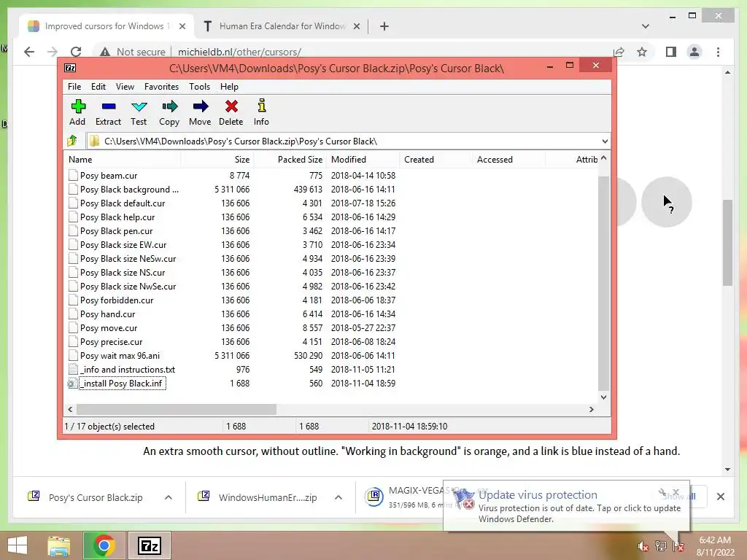The height and width of the screenshot is (560, 747).
Task: Select _install Posy Black.inf file
Action: click(123, 384)
